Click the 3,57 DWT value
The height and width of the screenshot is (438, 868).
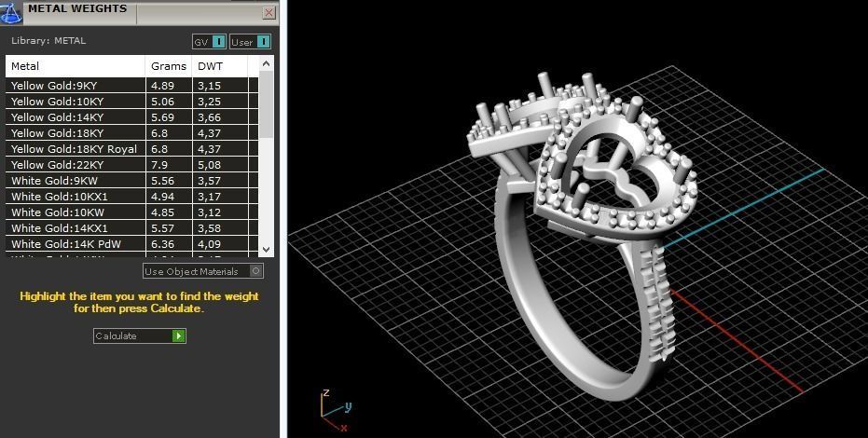(209, 180)
